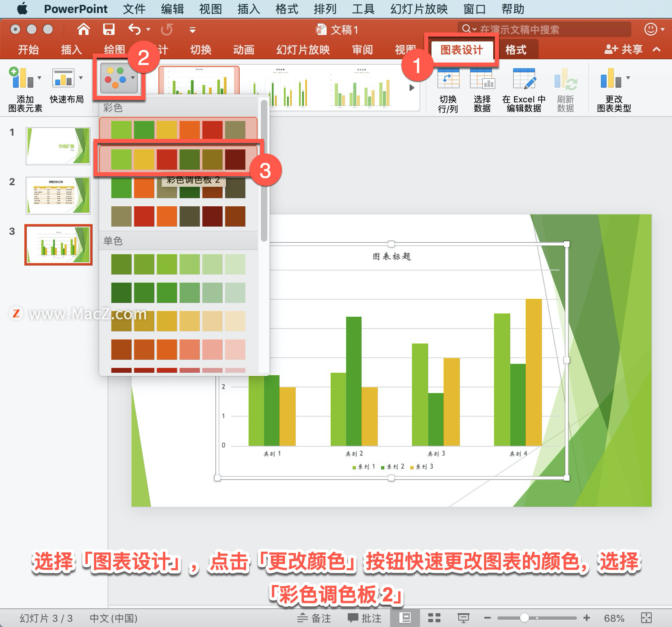Select the first colorful palette row
Image resolution: width=672 pixels, height=627 pixels.
pos(178,130)
